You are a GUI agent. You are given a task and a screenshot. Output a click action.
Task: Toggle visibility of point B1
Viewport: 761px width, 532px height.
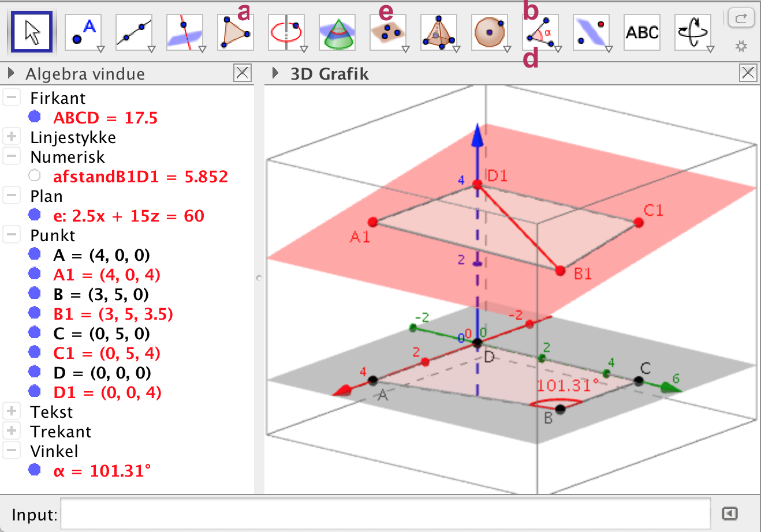tap(35, 313)
